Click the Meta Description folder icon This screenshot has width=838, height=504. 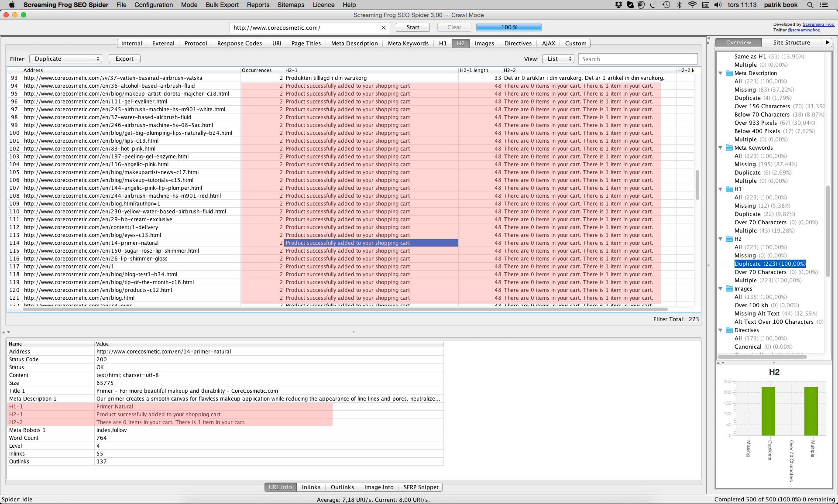click(729, 73)
